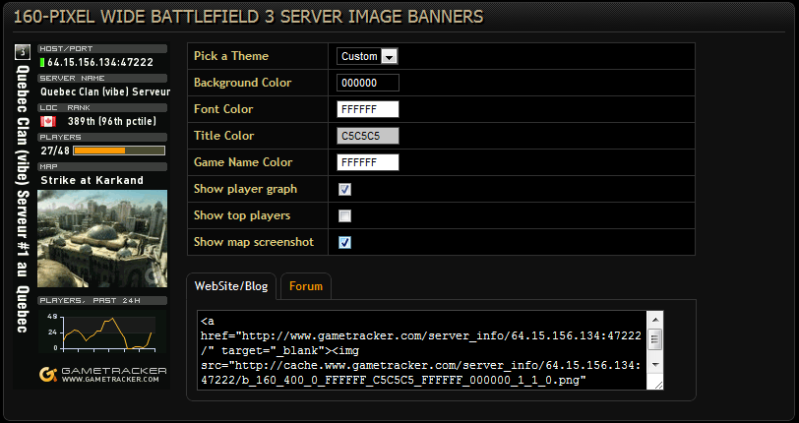799x423 pixels.
Task: Click the Quebec Clan (vibe) Serveur name text
Action: tap(105, 92)
